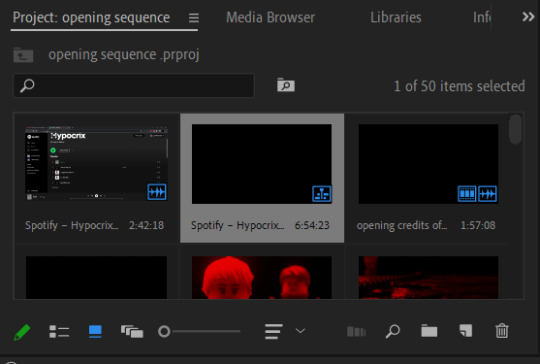Viewport: 540px width, 364px height.
Task: Select the Spotify Hypocrix 2:42:18 clip thumbnail
Action: pos(96,164)
